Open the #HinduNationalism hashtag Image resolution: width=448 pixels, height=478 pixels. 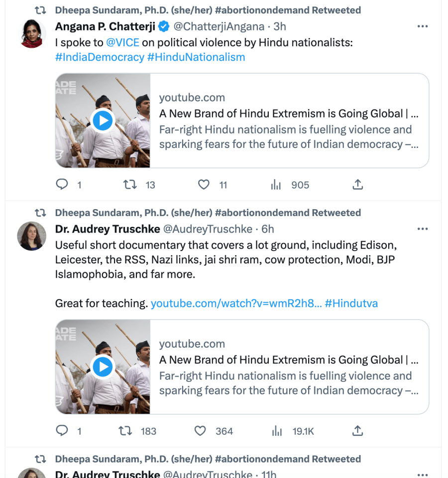point(196,57)
